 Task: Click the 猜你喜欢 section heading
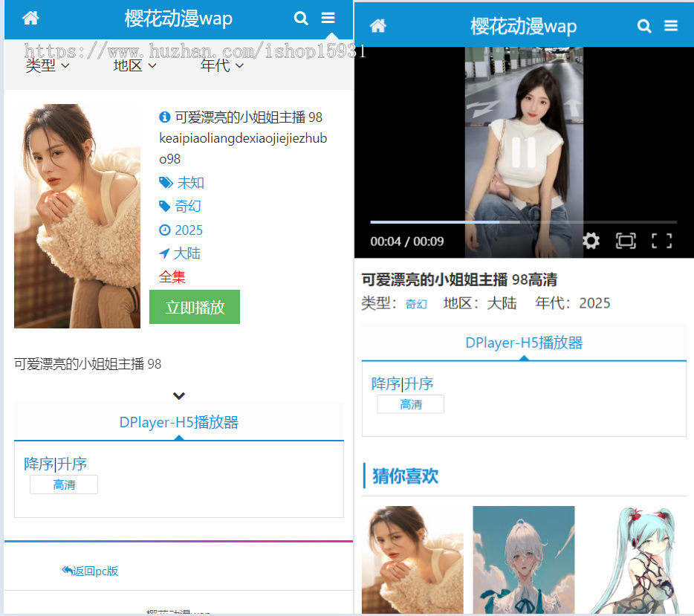(x=405, y=476)
